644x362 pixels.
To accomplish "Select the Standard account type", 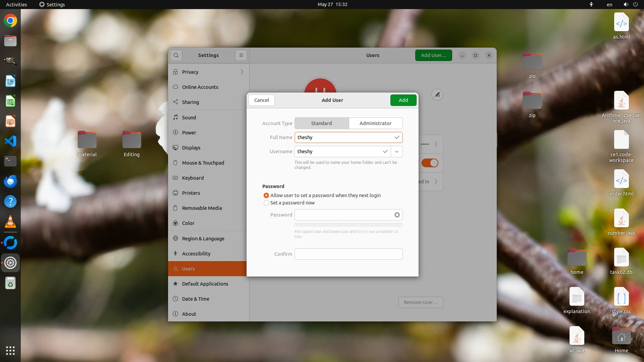I will (321, 123).
